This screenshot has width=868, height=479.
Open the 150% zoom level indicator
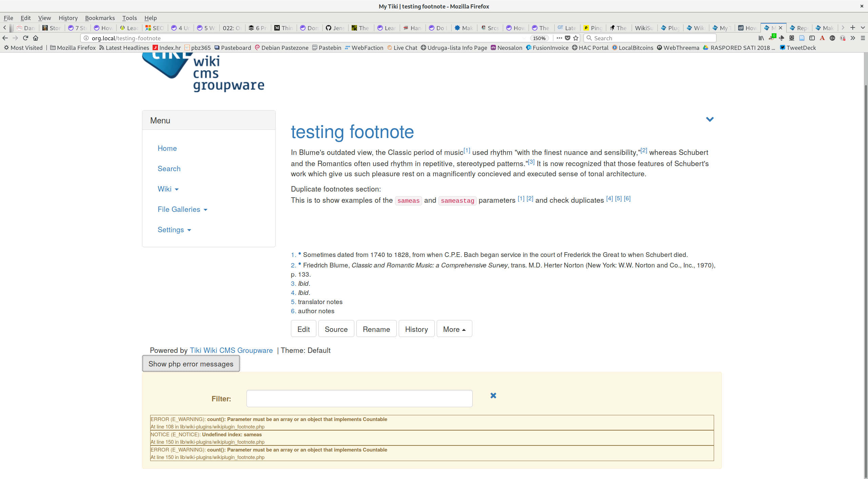(x=539, y=38)
